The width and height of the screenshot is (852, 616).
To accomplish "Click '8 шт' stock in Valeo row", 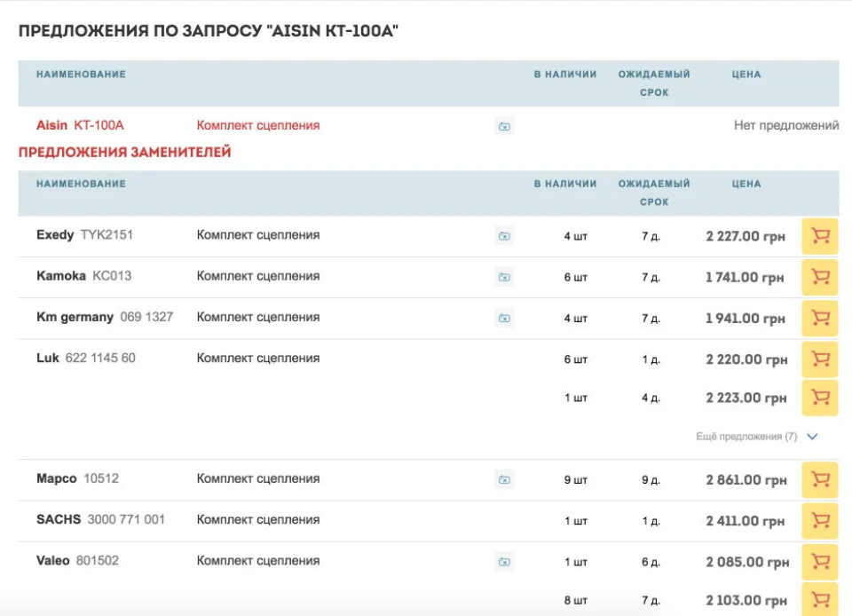I will [575, 601].
